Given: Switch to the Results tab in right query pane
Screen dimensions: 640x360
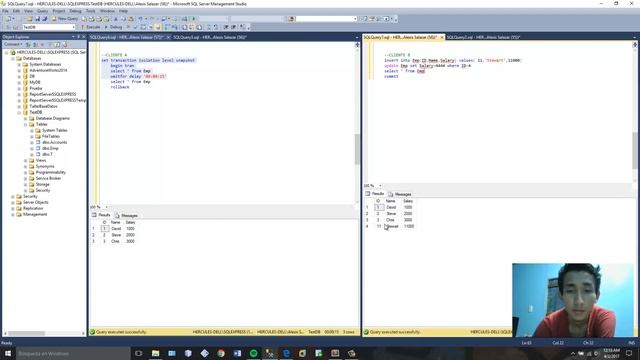Looking at the screenshot, I should point(375,194).
